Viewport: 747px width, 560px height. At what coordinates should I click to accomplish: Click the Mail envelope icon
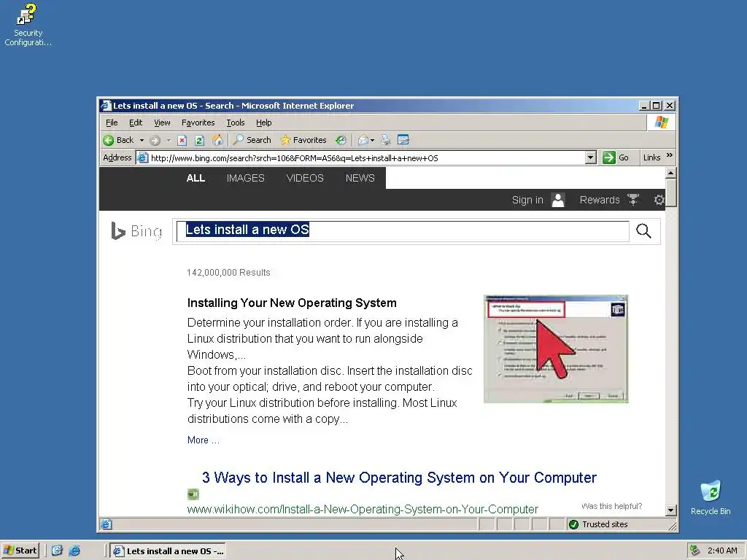pyautogui.click(x=363, y=140)
